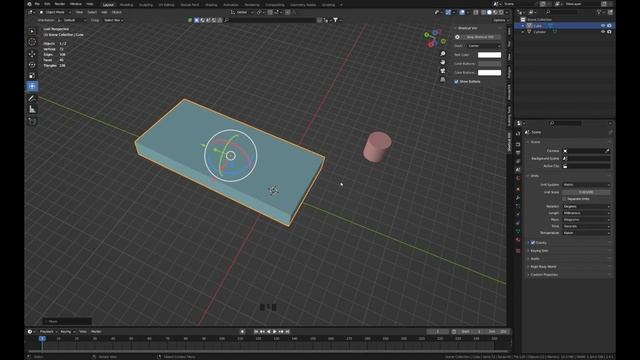Open the Shortcut VUR sidebar tab

(x=509, y=141)
